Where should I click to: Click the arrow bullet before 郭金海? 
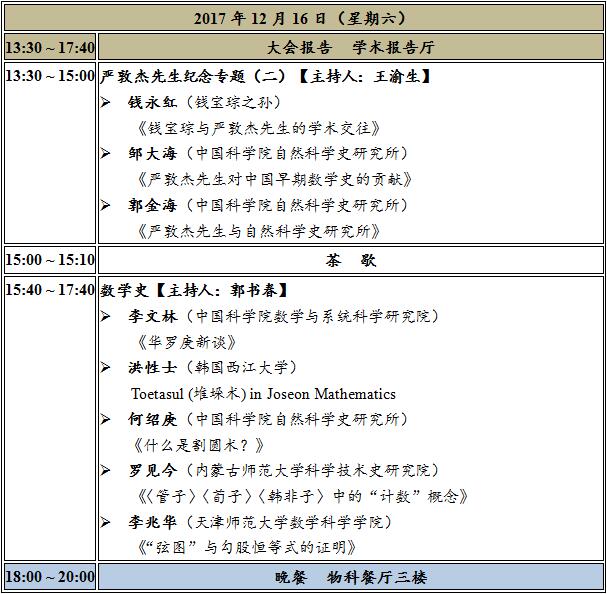click(106, 205)
